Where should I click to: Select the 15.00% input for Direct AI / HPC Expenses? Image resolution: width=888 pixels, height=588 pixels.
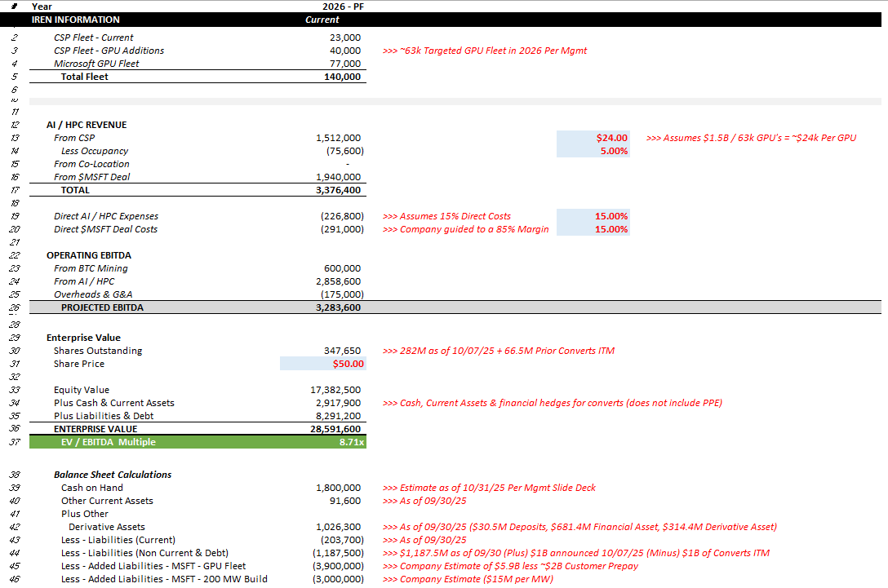pyautogui.click(x=593, y=216)
